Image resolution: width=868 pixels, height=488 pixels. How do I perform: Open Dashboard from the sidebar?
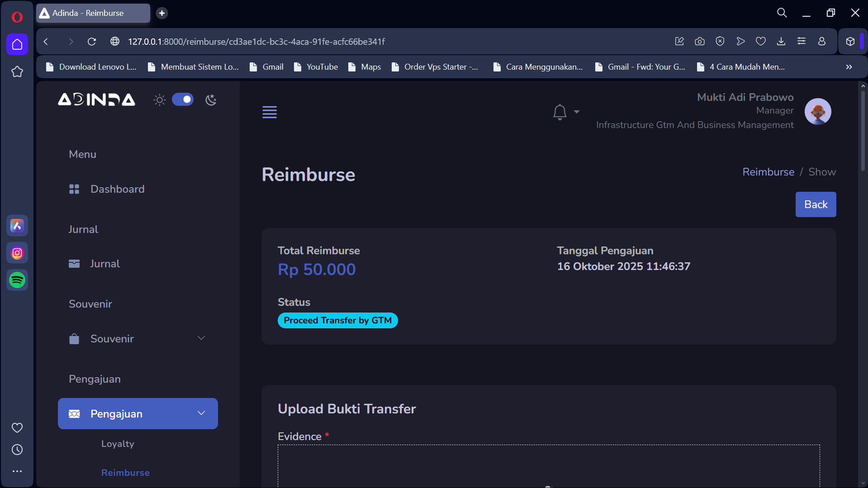pos(117,189)
